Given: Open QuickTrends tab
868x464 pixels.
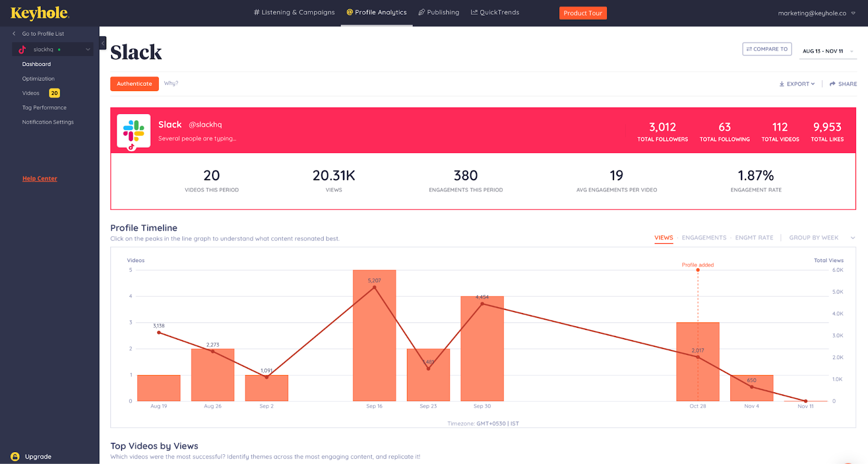Looking at the screenshot, I should pyautogui.click(x=495, y=12).
